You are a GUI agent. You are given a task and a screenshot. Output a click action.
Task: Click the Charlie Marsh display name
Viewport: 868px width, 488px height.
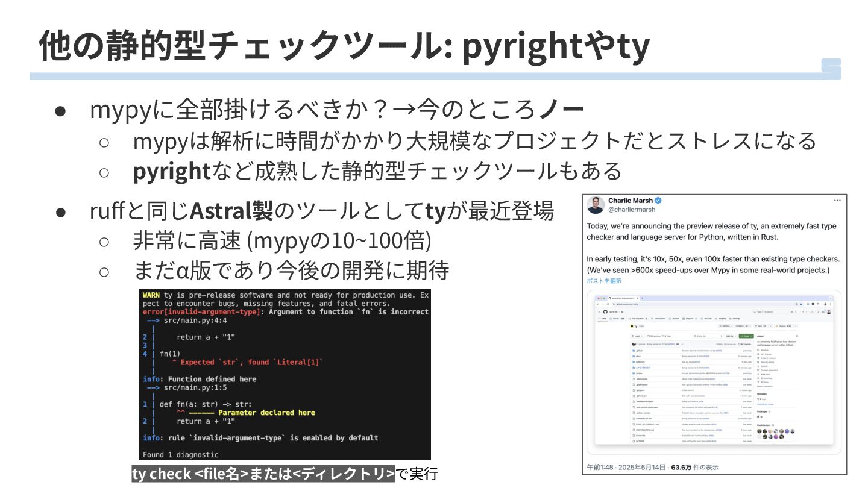pos(631,200)
